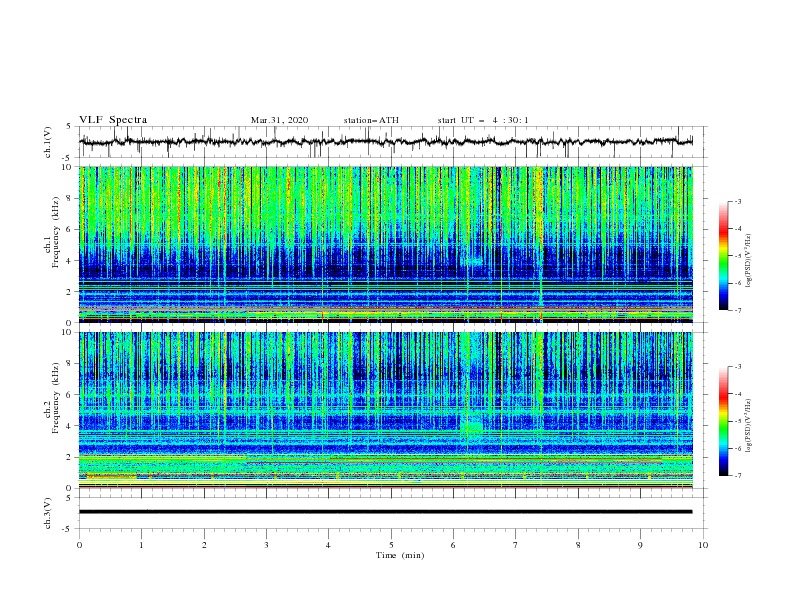Click the "start UT = 4 :30: 1" text

click(x=483, y=120)
